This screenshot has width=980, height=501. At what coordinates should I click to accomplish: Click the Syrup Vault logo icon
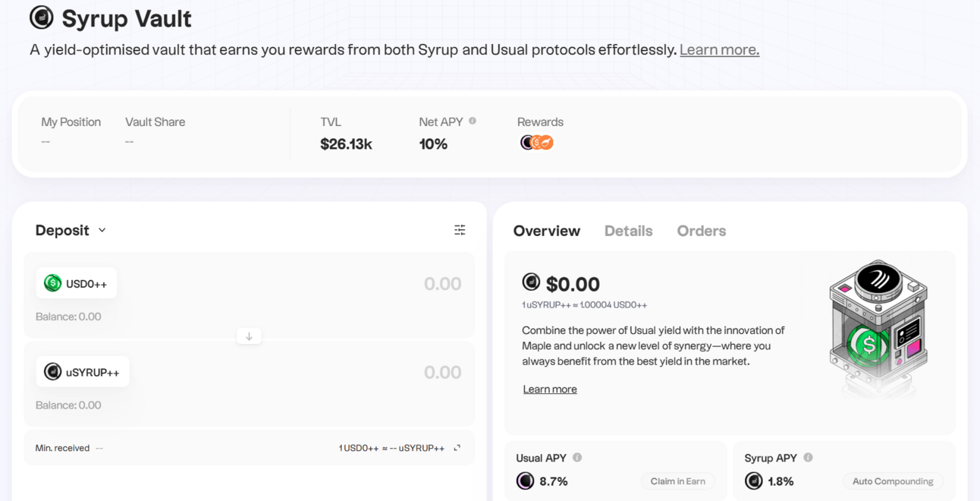coord(42,17)
